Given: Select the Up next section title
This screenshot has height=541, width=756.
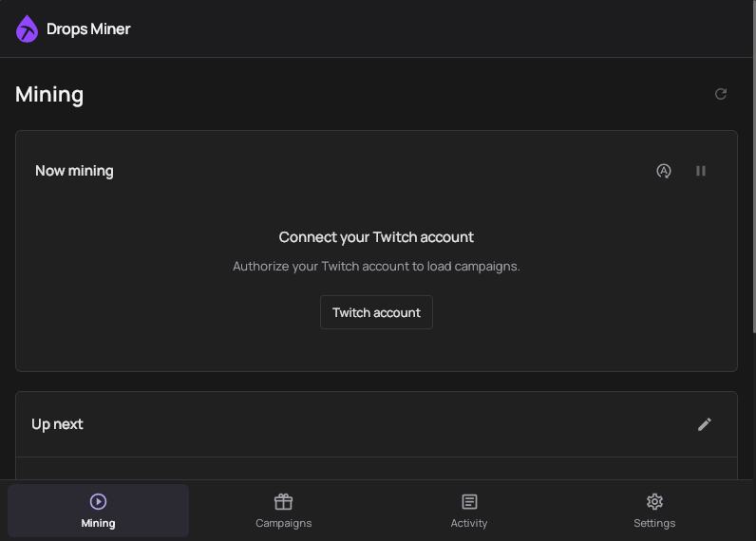Looking at the screenshot, I should pyautogui.click(x=57, y=424).
